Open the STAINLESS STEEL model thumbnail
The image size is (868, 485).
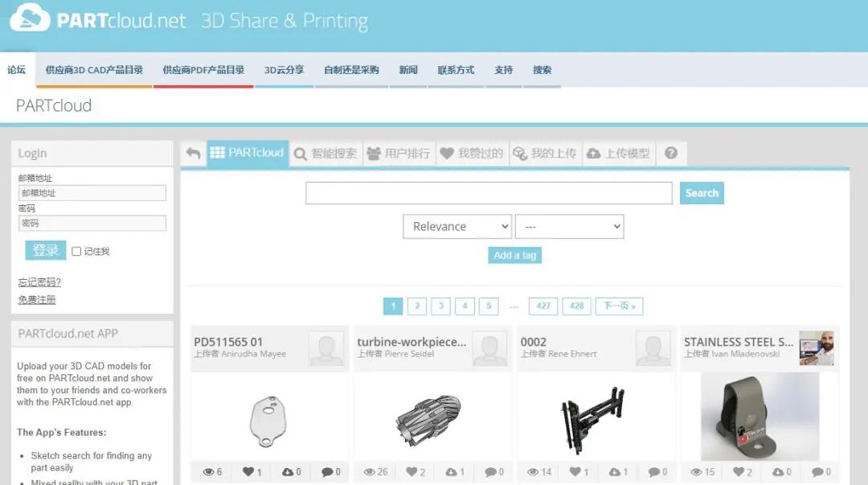point(760,417)
